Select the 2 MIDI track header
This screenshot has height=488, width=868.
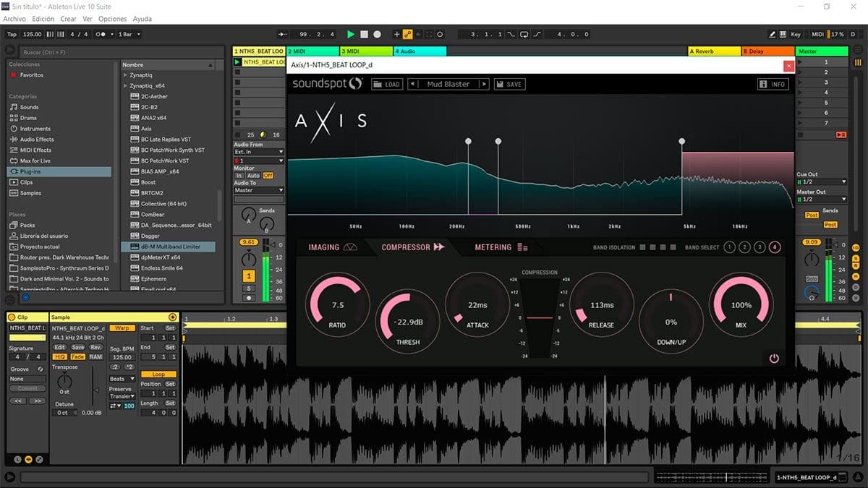[312, 51]
